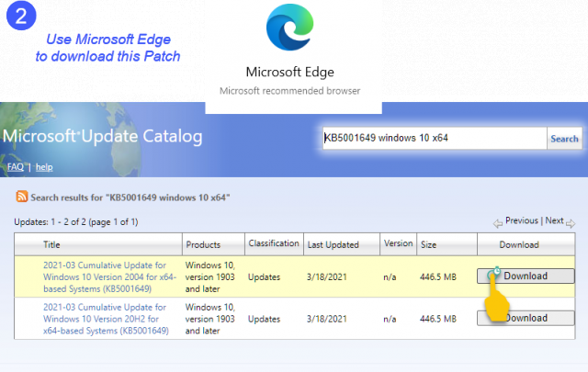Sort results by Classification column header

pos(274,243)
